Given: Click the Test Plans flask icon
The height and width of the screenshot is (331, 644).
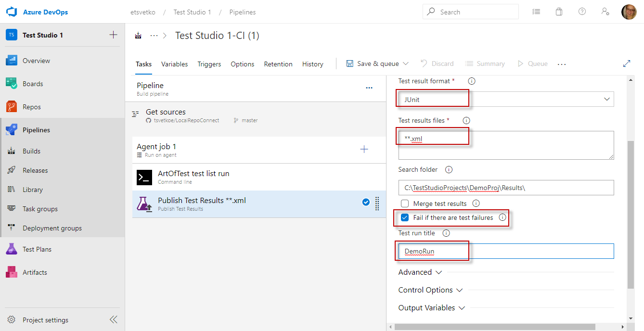Looking at the screenshot, I should (x=12, y=249).
